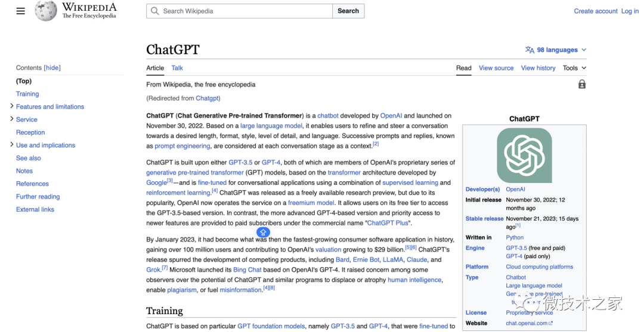
Task: Click the Log in link
Action: click(630, 11)
